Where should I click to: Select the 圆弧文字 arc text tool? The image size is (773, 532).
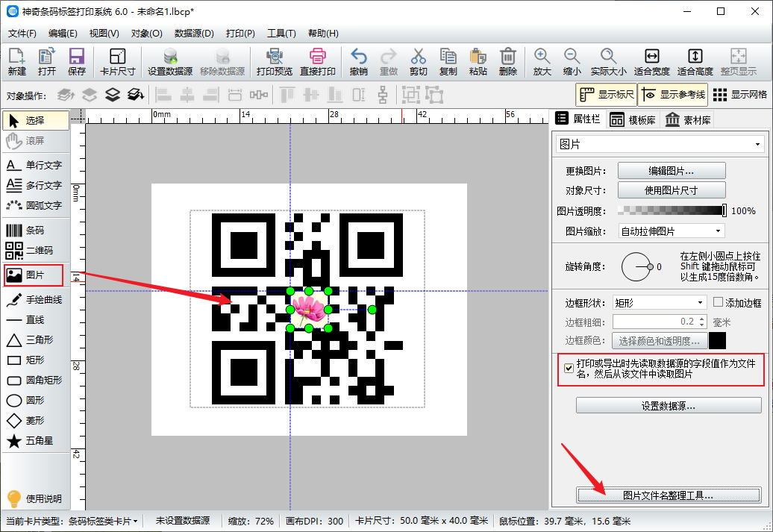pos(36,205)
